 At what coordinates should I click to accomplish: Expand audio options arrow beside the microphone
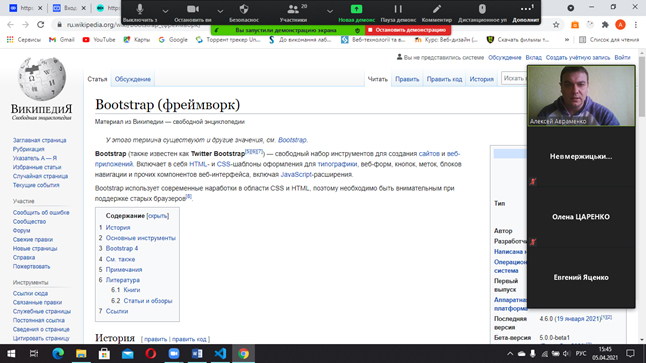point(165,11)
